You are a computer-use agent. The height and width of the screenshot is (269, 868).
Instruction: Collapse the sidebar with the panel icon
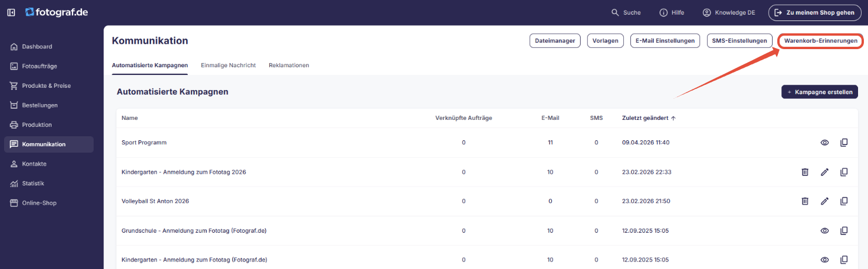point(11,12)
